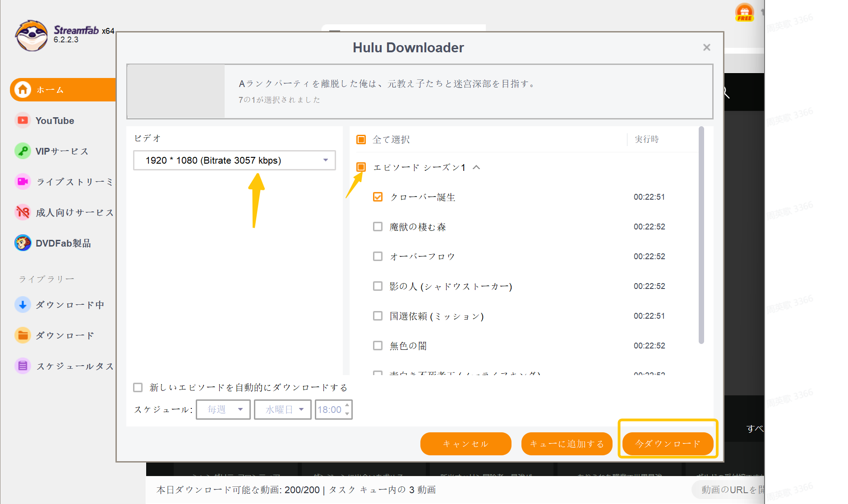The image size is (848, 504).
Task: Click the ライブストリーミング camera icon
Action: click(23, 182)
